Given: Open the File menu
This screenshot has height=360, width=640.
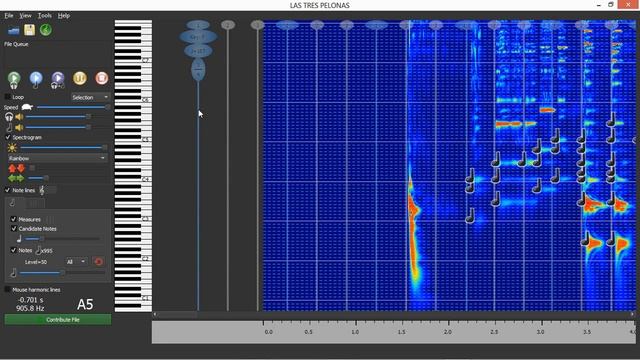Looking at the screenshot, I should tap(9, 16).
